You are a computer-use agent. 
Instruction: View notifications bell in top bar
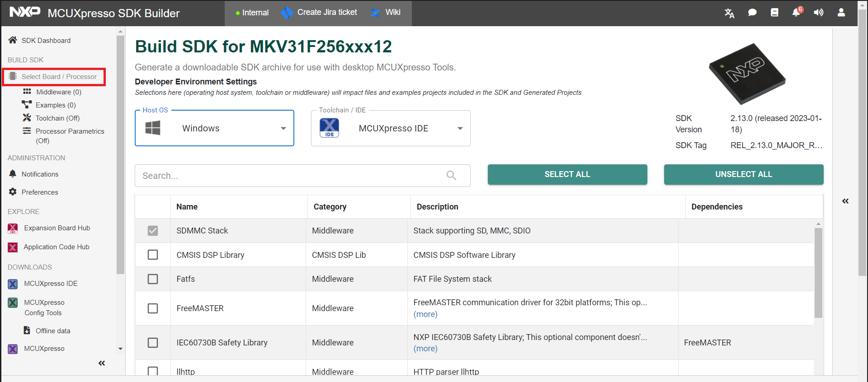796,13
